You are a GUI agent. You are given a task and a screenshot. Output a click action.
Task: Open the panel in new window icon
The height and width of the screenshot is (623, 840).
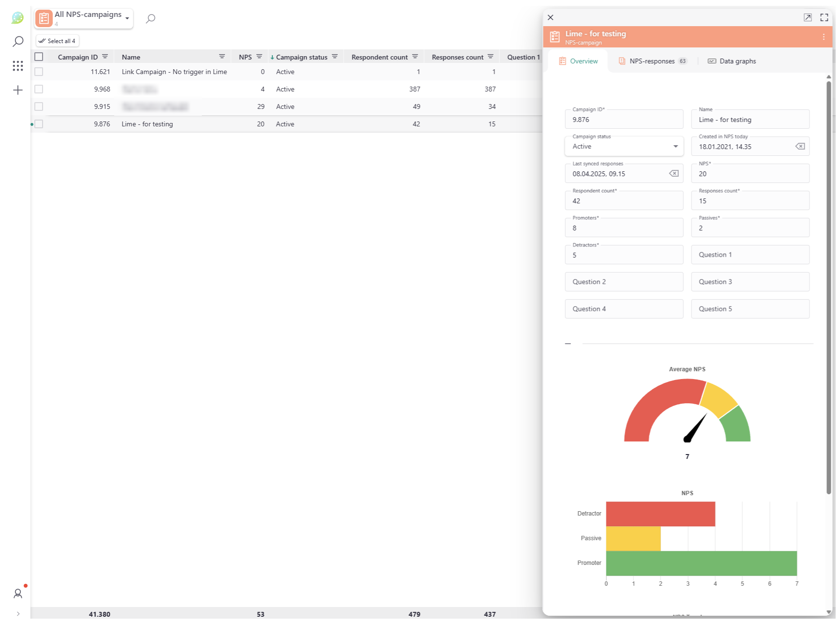[x=808, y=17]
